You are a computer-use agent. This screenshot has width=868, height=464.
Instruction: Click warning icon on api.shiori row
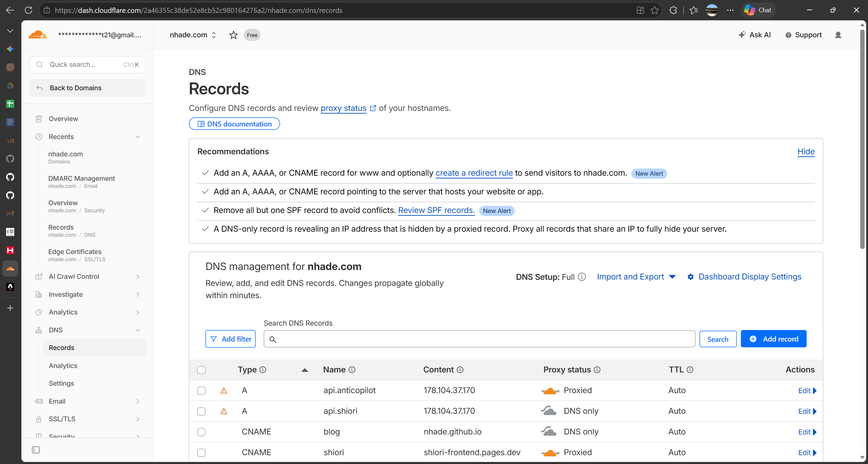224,411
